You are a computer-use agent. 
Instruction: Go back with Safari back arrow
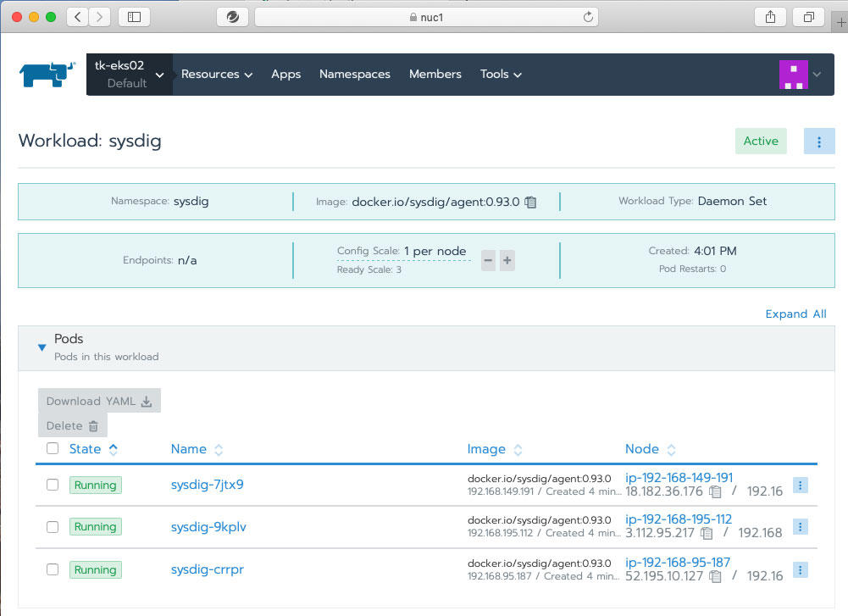click(78, 17)
